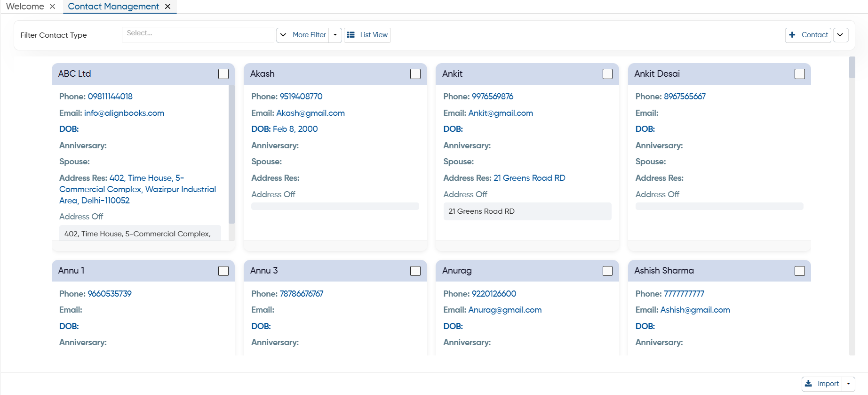Click Akash@gmail.com email address
This screenshot has width=868, height=395.
[311, 113]
